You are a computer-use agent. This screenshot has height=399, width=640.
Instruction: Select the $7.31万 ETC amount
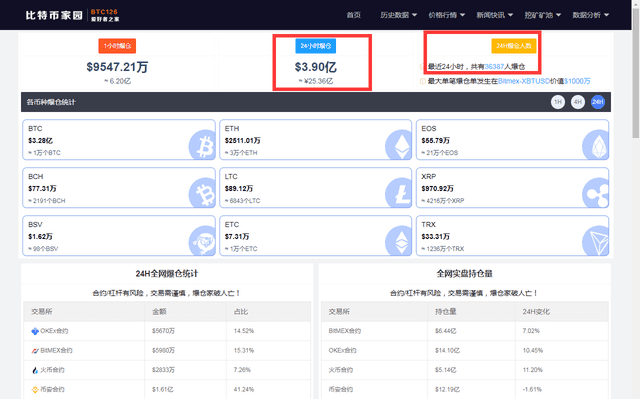tap(237, 237)
